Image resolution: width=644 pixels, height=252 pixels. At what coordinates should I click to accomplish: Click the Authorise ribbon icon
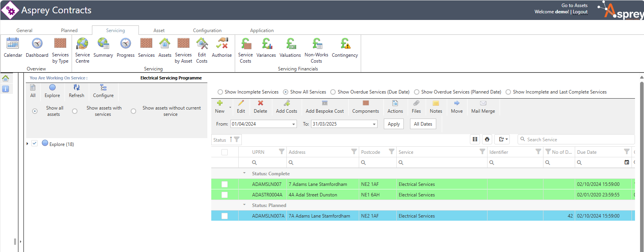click(x=222, y=48)
